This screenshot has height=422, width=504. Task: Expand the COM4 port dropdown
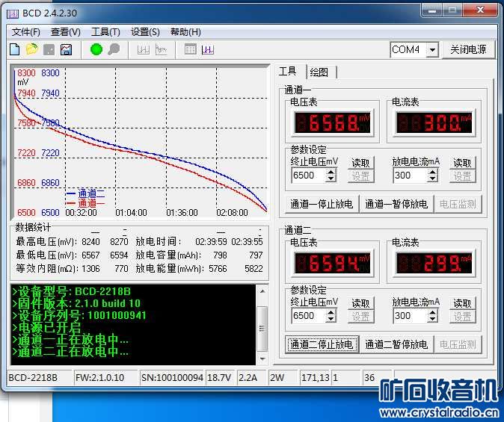pos(433,50)
